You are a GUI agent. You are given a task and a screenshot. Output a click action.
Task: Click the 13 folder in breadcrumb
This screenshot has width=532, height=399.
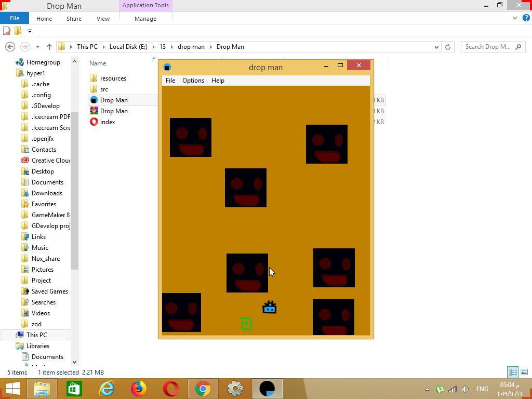click(x=163, y=47)
